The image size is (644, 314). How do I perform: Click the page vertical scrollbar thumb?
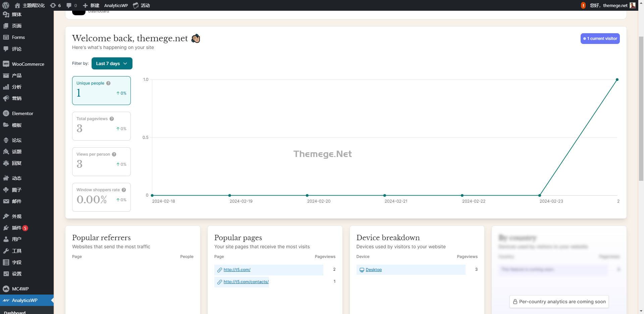(641, 109)
